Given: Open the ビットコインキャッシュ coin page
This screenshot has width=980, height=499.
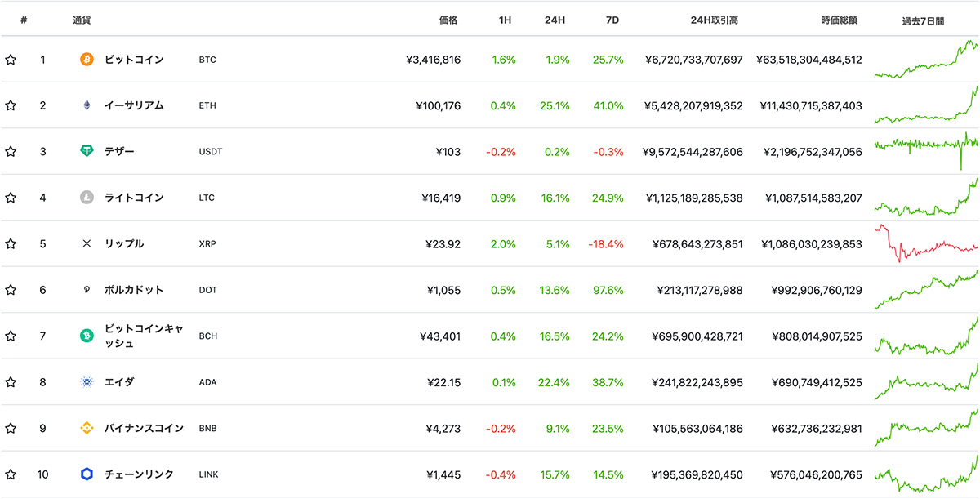Looking at the screenshot, I should [144, 336].
